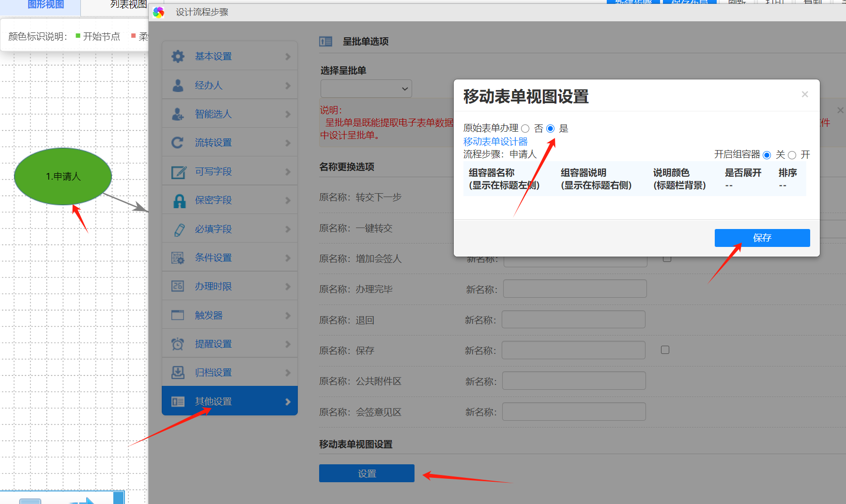
Task: Open the 必填字段 menu item
Action: [230, 229]
